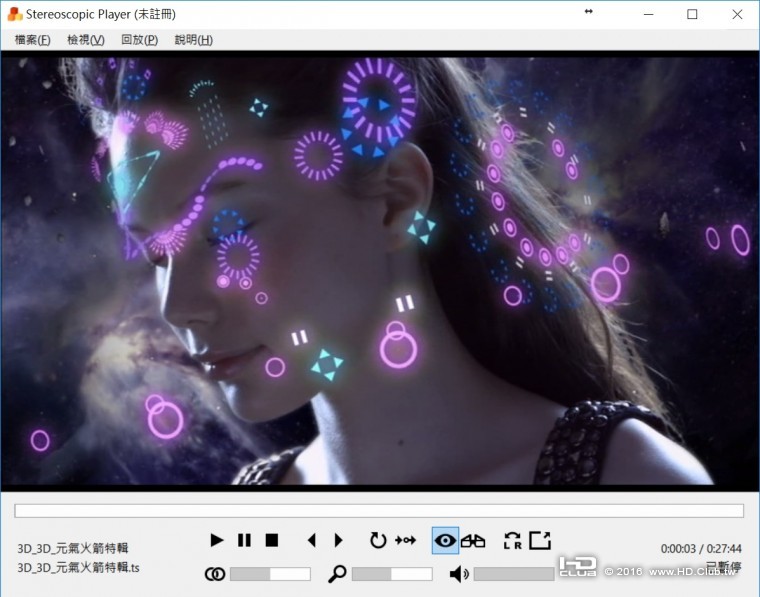Enter full screen mode icon

[540, 540]
